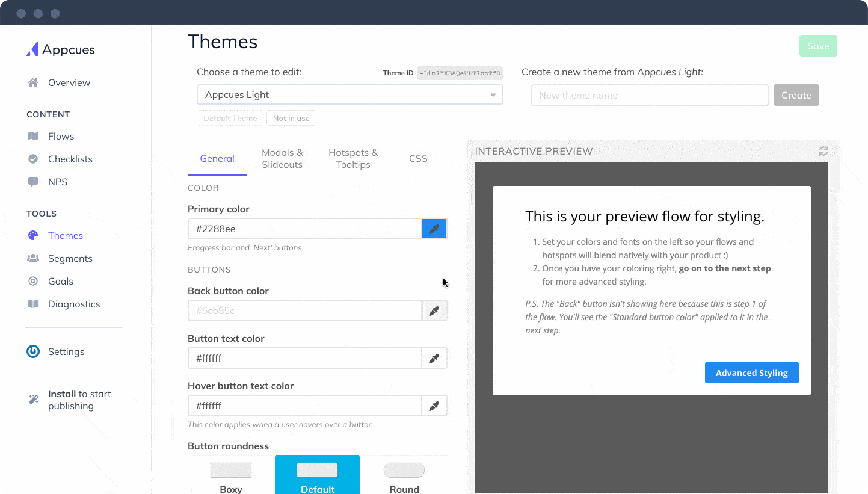This screenshot has height=494, width=868.
Task: Click the Segments icon under Tools
Action: [33, 258]
